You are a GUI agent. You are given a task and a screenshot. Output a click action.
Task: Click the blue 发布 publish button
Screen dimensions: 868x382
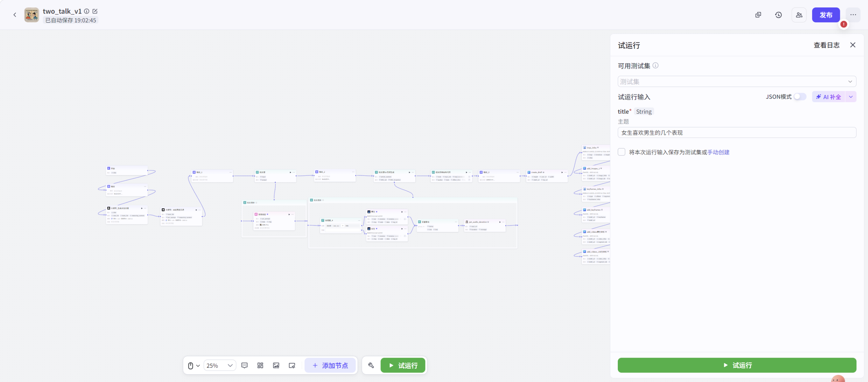click(x=826, y=15)
